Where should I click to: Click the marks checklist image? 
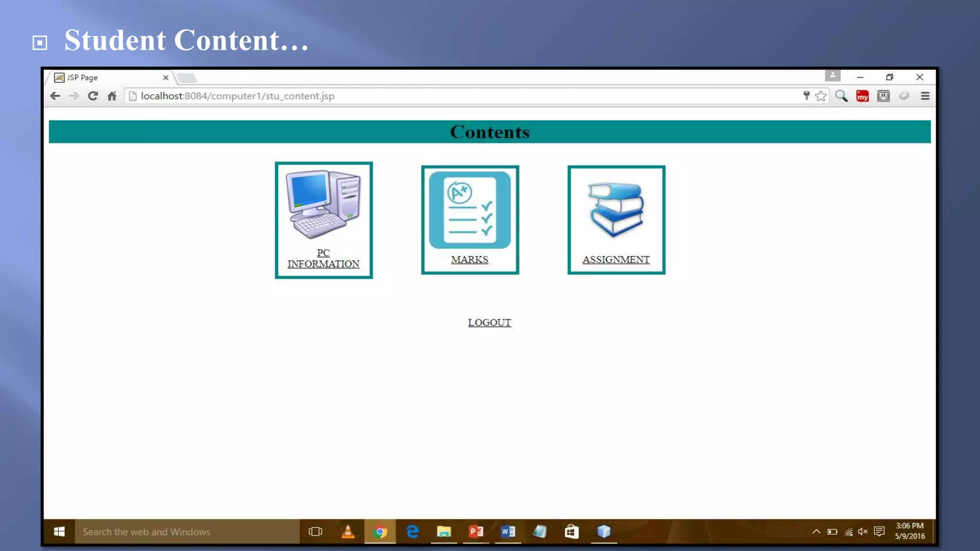tap(470, 210)
